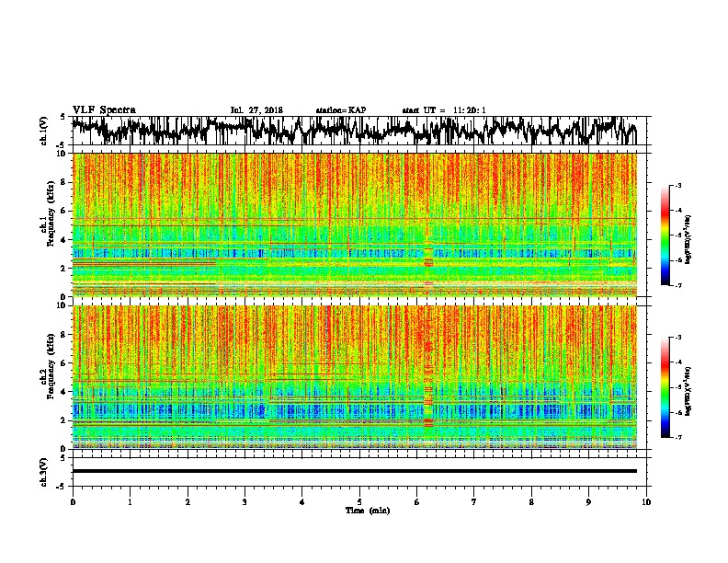Image resolution: width=728 pixels, height=563 pixels.
Task: Click time axis tick label "6"
Action: 416,502
